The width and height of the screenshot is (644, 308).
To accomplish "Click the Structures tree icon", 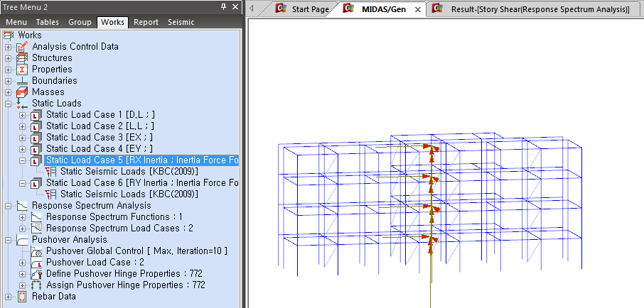I will pos(22,57).
